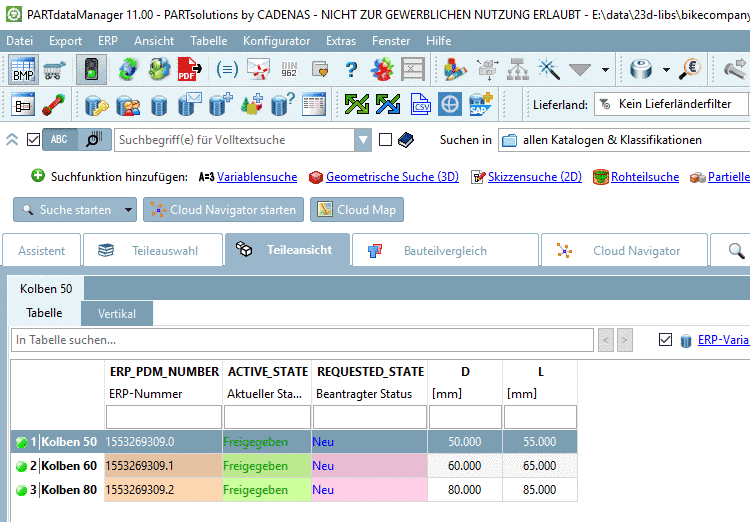Toggle checkbox next to the book icon
The height and width of the screenshot is (522, 750).
[385, 140]
